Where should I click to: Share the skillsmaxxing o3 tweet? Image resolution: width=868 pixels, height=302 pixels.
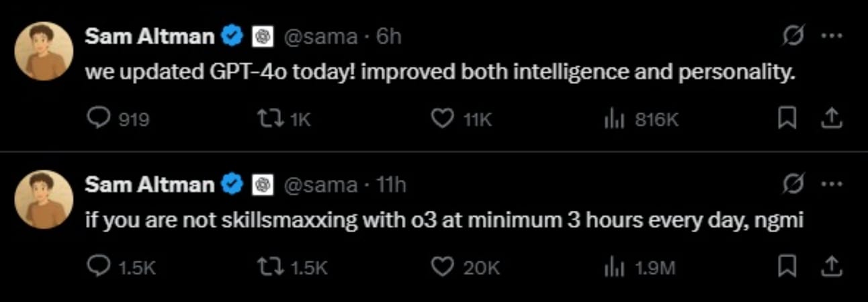[x=832, y=267]
